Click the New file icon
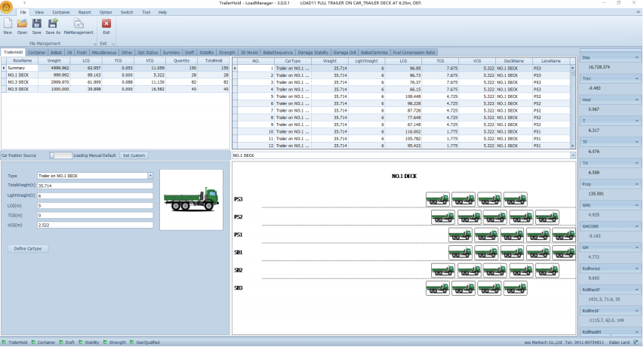This screenshot has width=644, height=347. click(x=8, y=26)
